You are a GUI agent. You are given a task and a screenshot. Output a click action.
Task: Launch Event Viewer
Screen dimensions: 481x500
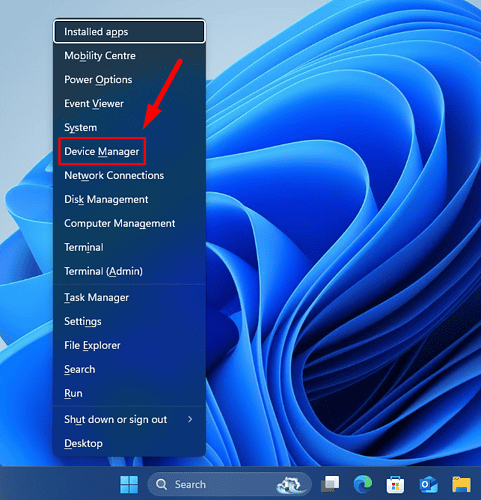click(129, 104)
